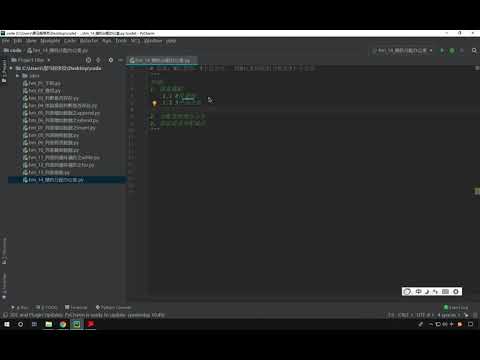Open the File menu
Screen dimensions: 480x360
[6, 41]
